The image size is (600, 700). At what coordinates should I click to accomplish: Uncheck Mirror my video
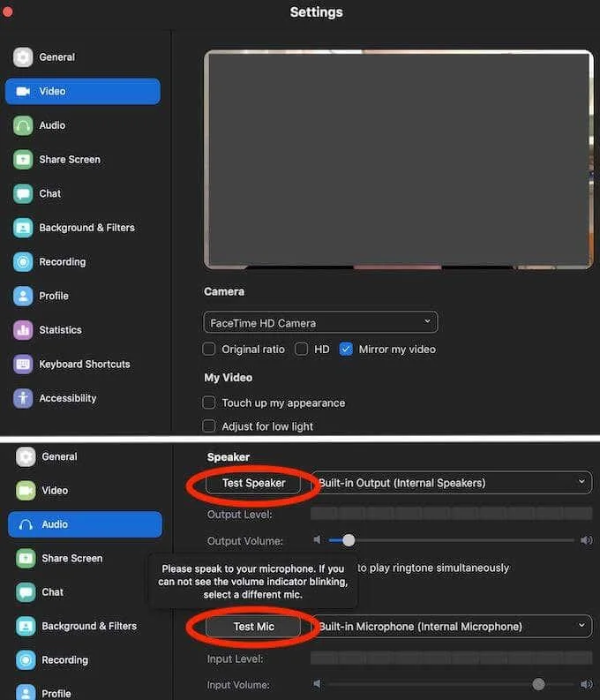pyautogui.click(x=346, y=349)
